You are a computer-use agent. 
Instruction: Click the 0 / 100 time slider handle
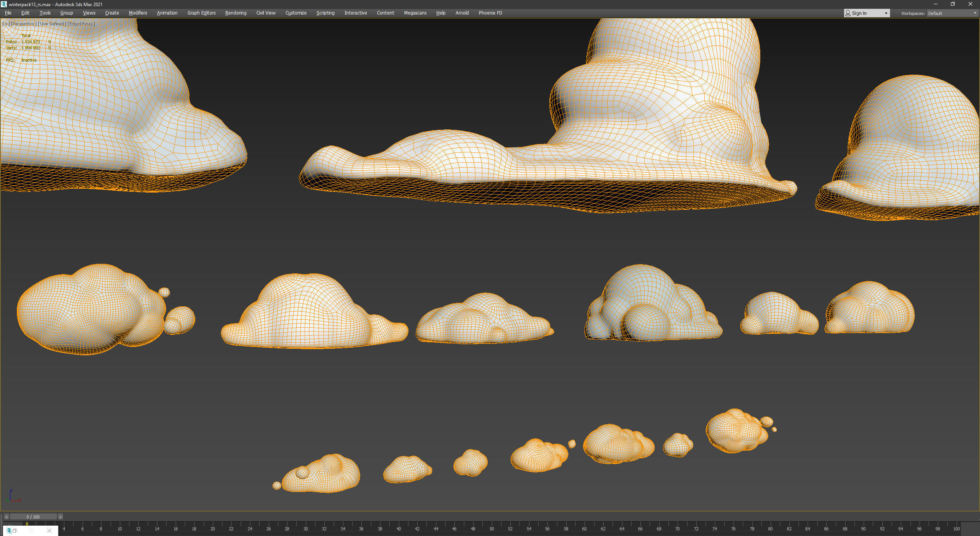tap(33, 517)
